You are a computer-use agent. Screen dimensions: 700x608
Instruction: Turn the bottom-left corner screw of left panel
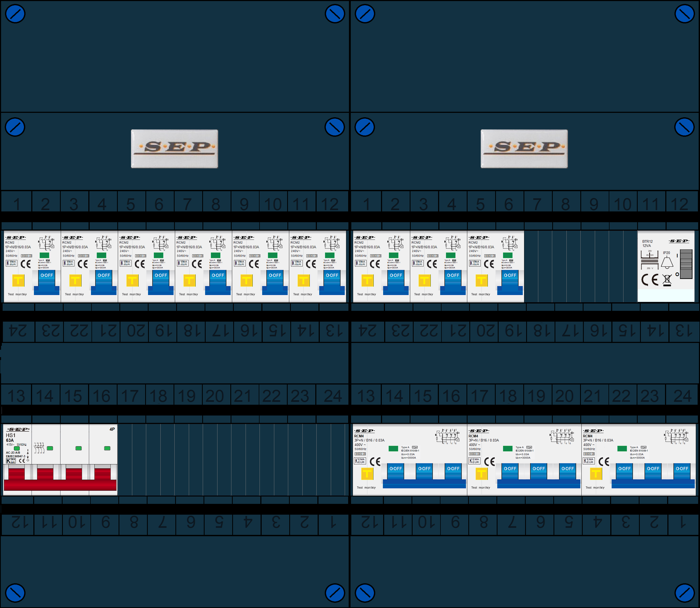(x=15, y=593)
